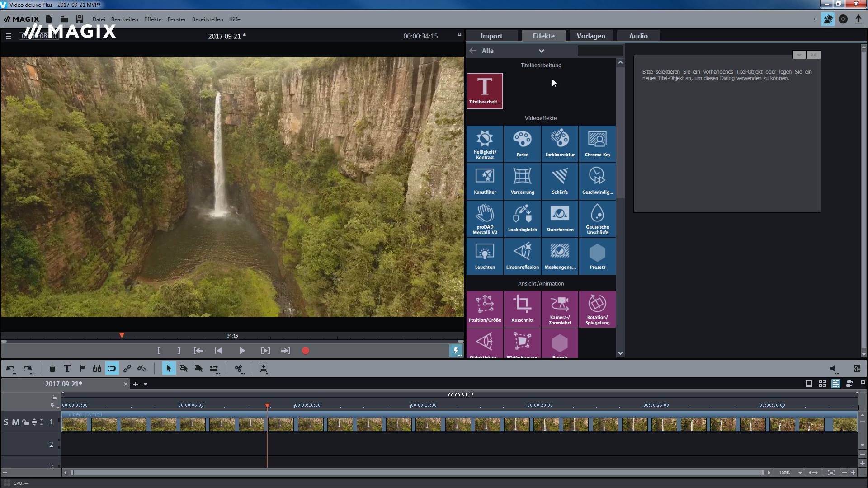Click the back arrow next to Alle
Viewport: 868px width, 488px height.
473,51
